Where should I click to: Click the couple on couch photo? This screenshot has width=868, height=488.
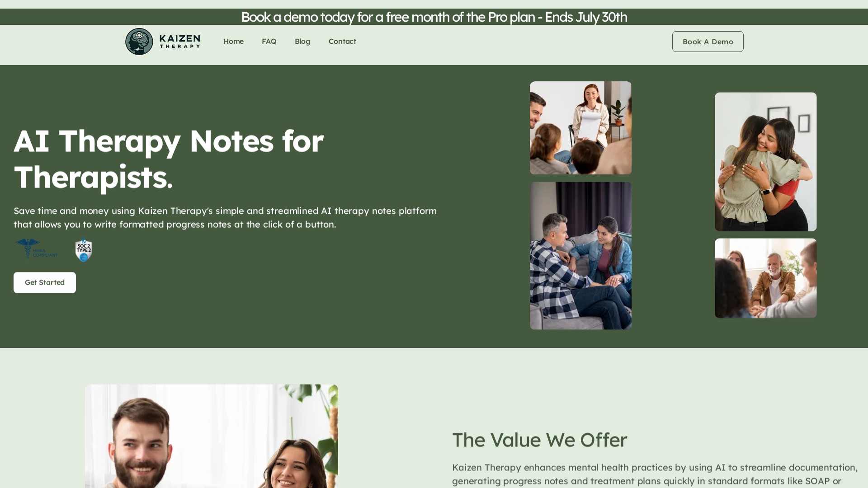click(x=580, y=256)
